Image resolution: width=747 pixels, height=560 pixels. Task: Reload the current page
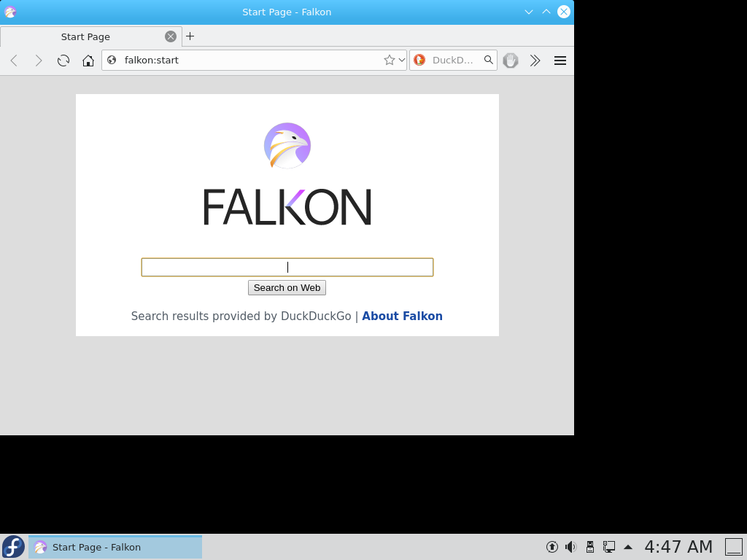pos(63,61)
